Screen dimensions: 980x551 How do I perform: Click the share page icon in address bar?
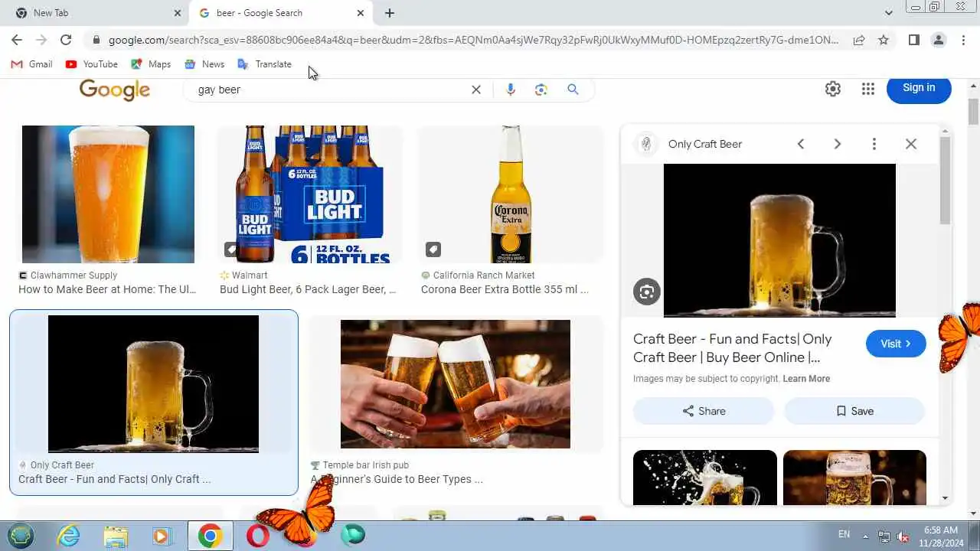click(x=859, y=40)
